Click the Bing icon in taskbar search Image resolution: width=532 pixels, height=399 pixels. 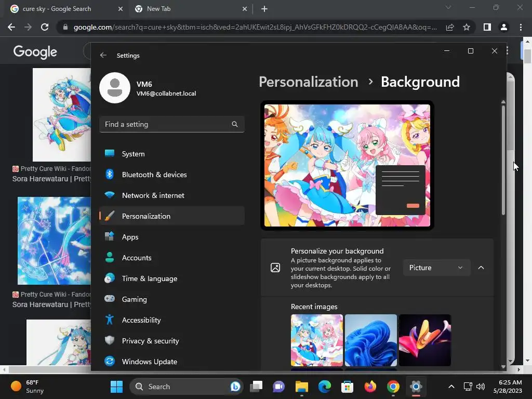tap(235, 387)
